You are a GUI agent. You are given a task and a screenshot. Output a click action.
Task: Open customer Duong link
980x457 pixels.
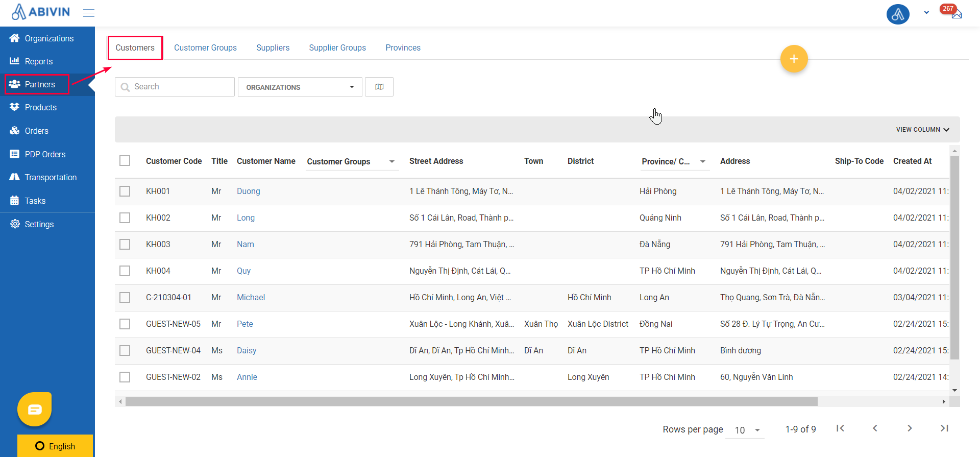[249, 191]
